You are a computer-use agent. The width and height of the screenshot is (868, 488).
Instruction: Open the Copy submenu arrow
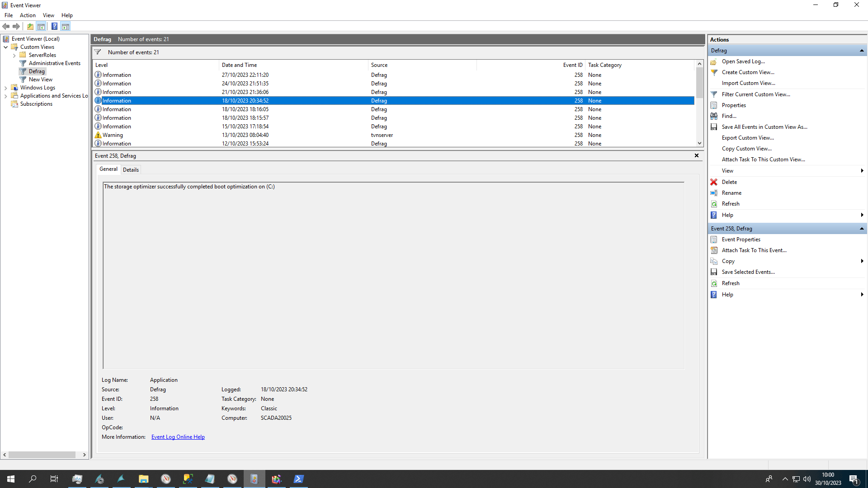pos(862,261)
